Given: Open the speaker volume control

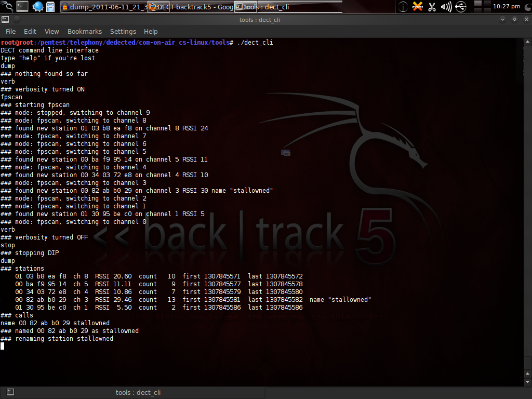Looking at the screenshot, I should click(446, 7).
